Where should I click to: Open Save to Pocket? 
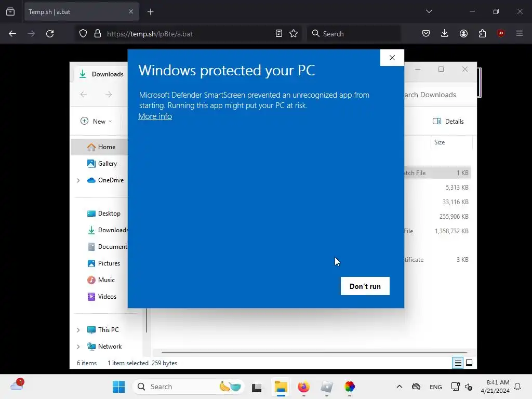[426, 34]
